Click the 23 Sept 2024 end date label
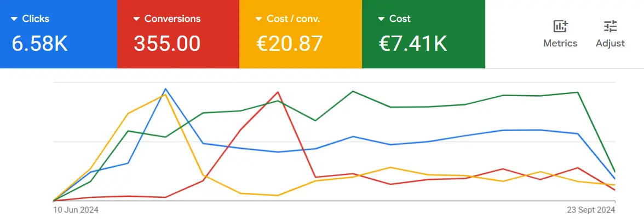 pos(591,209)
